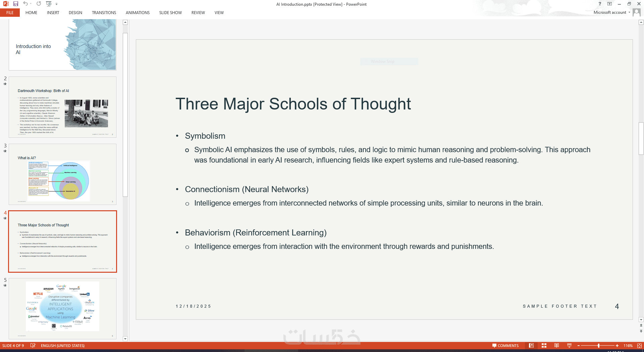The height and width of the screenshot is (352, 644).
Task: Undo the last action
Action: 25,4
